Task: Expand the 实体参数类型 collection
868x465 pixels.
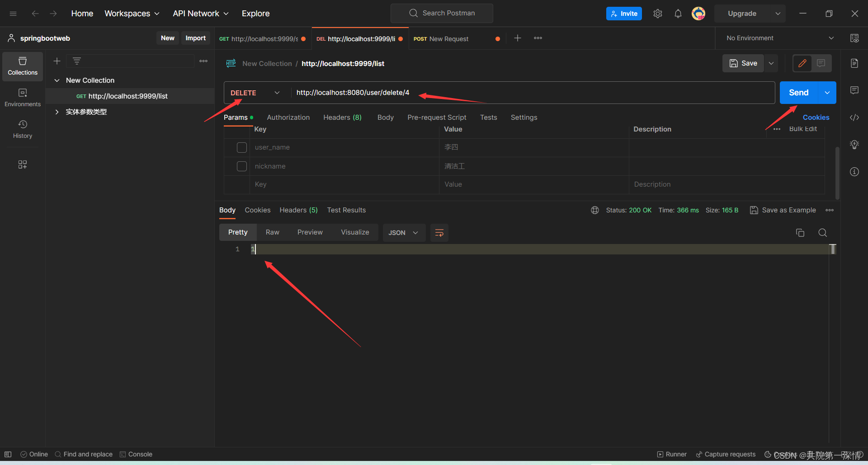Action: click(x=57, y=112)
